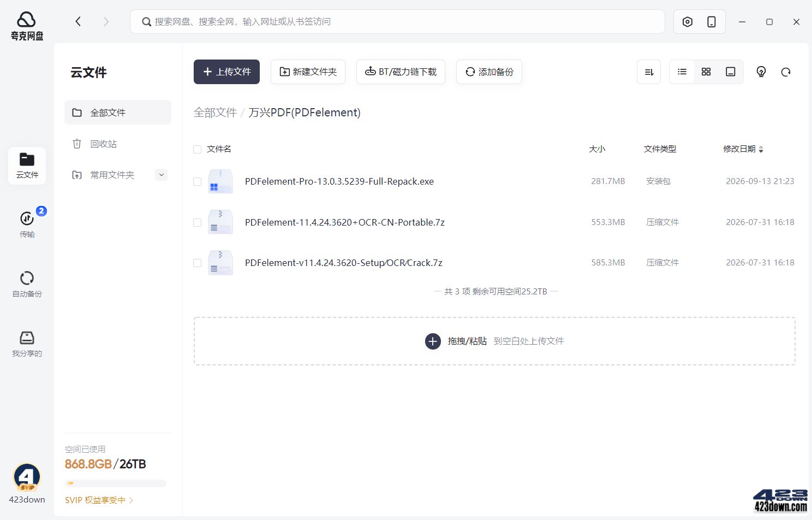Click the 423down user avatar

27,477
